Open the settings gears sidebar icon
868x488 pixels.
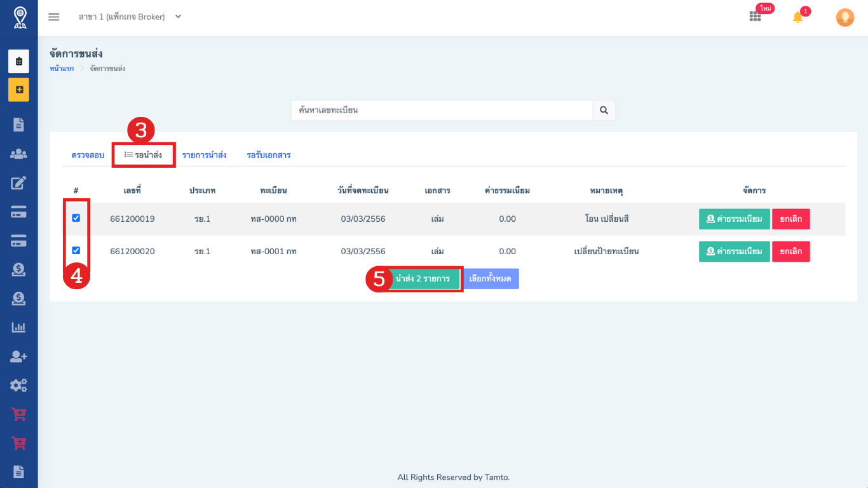[18, 385]
